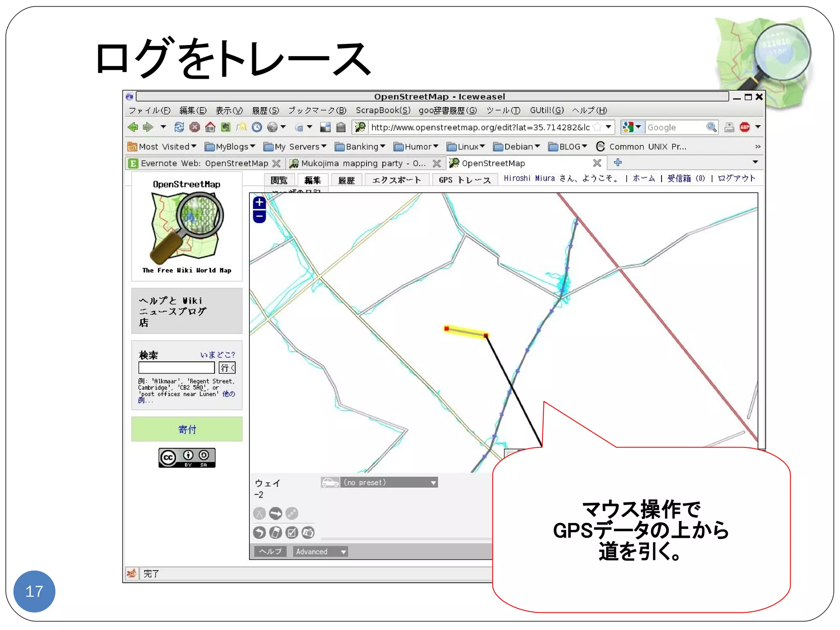Undo the last edit in Potlatch
Viewport: 840px width, 630px height.
pos(259,532)
